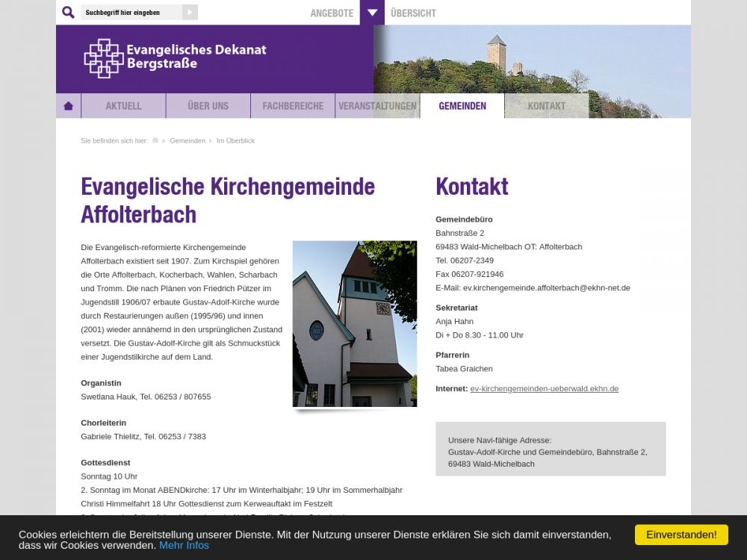Screen dimensions: 747x560
Task: Click the Übersicht header link
Action: pyautogui.click(x=413, y=13)
